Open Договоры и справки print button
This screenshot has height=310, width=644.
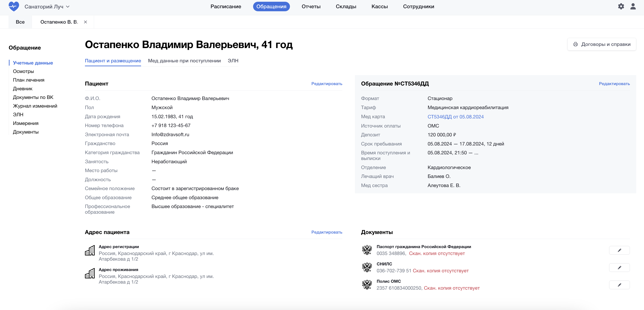pos(602,44)
